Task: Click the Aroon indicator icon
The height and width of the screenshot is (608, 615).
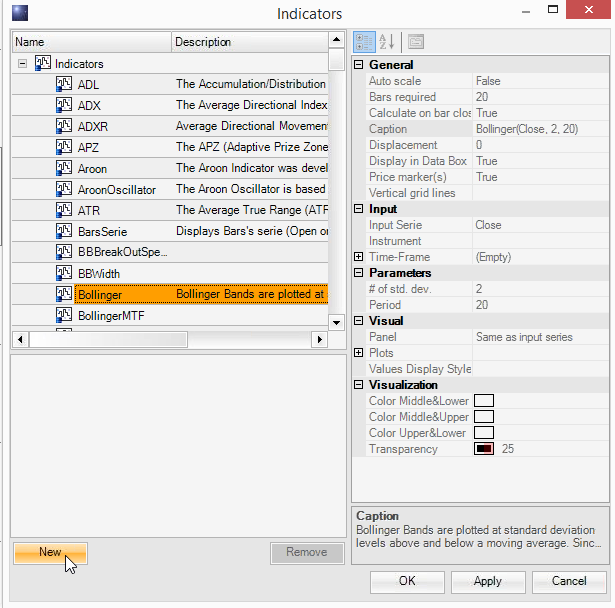Action: click(64, 168)
